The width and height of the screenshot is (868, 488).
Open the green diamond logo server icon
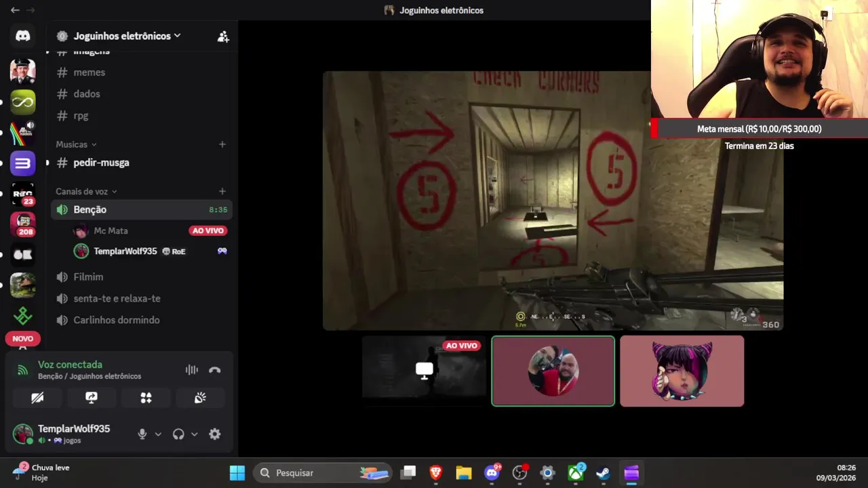23,316
